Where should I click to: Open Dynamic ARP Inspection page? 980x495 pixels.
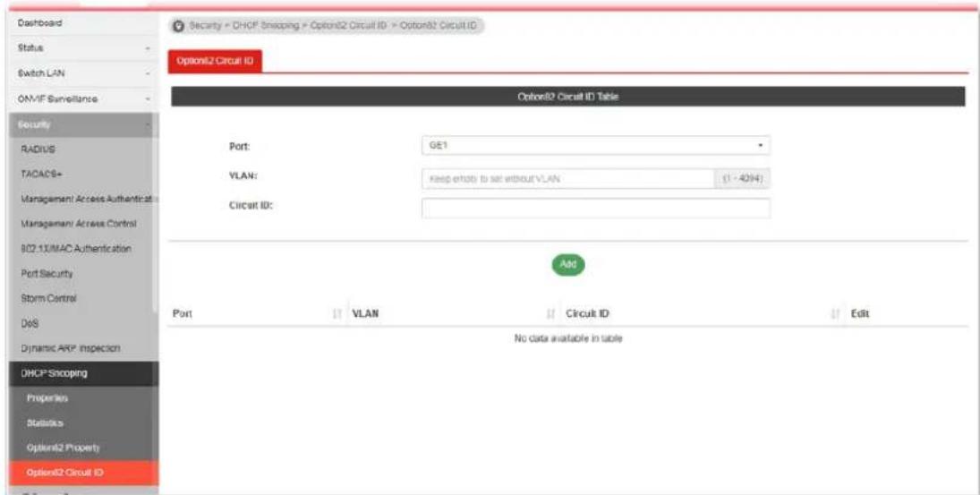84,348
